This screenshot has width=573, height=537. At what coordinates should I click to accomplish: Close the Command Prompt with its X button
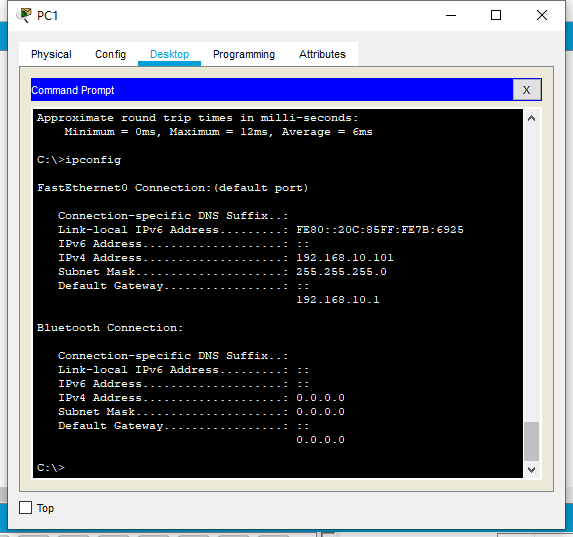tap(527, 90)
